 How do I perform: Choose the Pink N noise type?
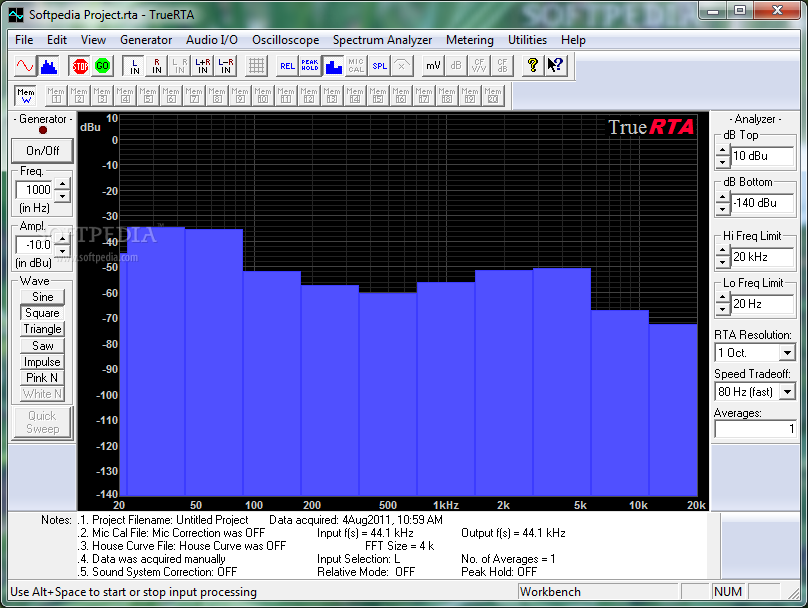point(42,378)
